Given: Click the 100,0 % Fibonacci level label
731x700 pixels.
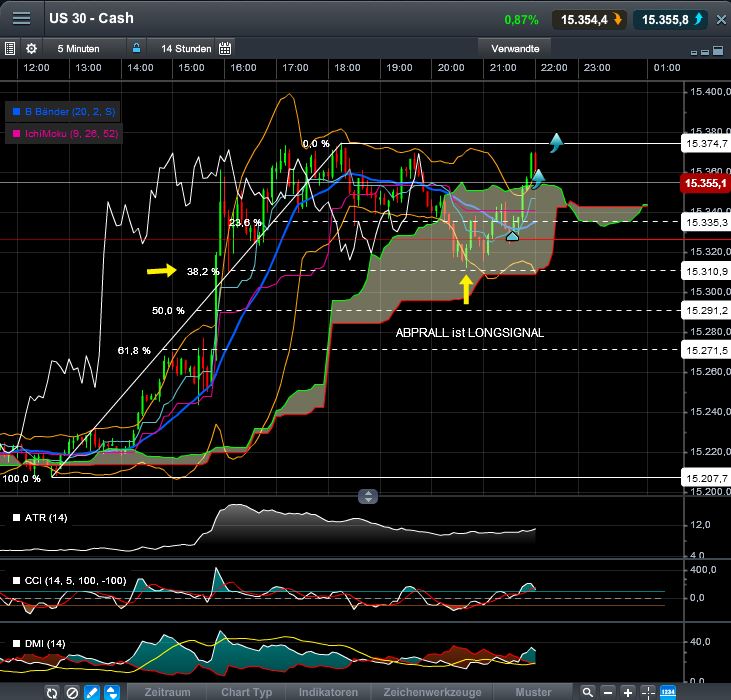Looking at the screenshot, I should [x=21, y=479].
